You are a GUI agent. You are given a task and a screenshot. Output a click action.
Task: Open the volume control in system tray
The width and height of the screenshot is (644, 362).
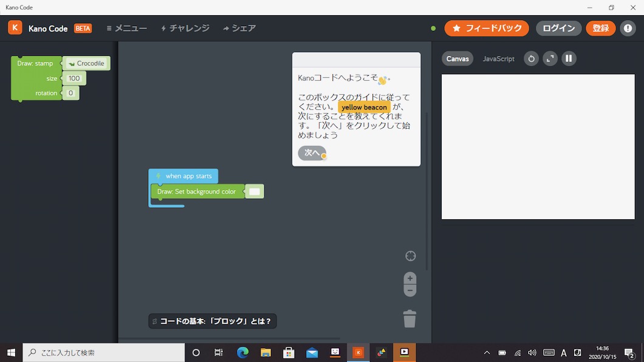(532, 352)
